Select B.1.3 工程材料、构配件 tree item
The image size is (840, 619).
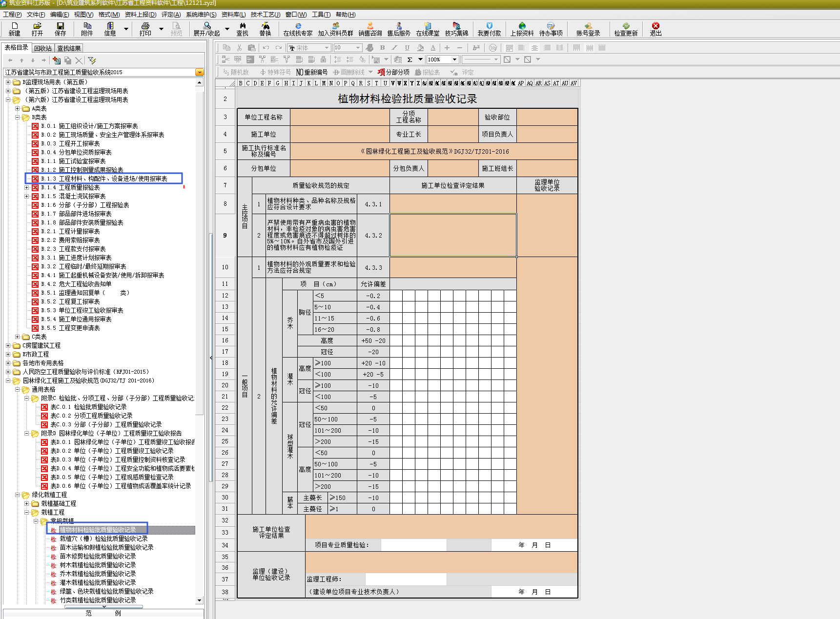[x=104, y=179]
